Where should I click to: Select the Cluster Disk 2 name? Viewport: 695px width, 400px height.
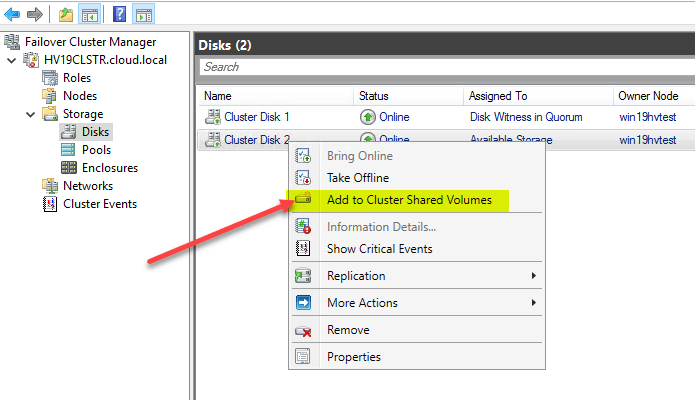(257, 140)
